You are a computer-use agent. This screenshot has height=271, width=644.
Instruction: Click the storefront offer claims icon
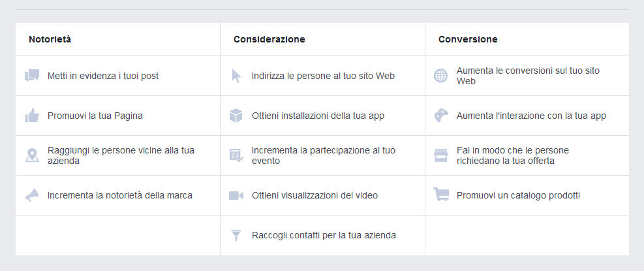click(x=440, y=155)
